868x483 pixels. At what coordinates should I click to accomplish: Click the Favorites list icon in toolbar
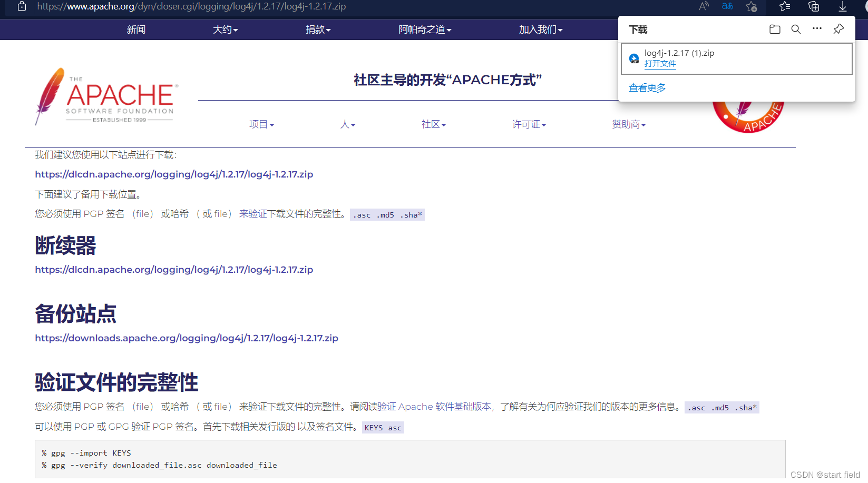[784, 7]
